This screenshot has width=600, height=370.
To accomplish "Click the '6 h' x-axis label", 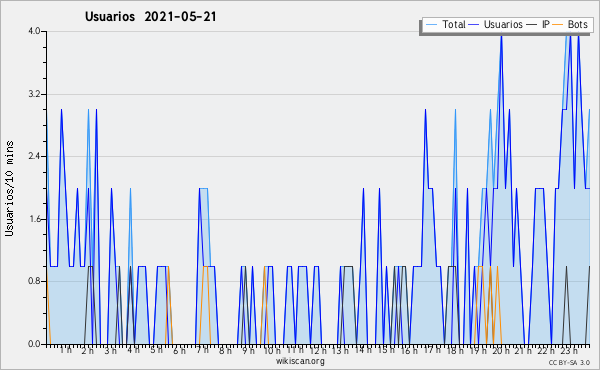I will click(x=179, y=351).
